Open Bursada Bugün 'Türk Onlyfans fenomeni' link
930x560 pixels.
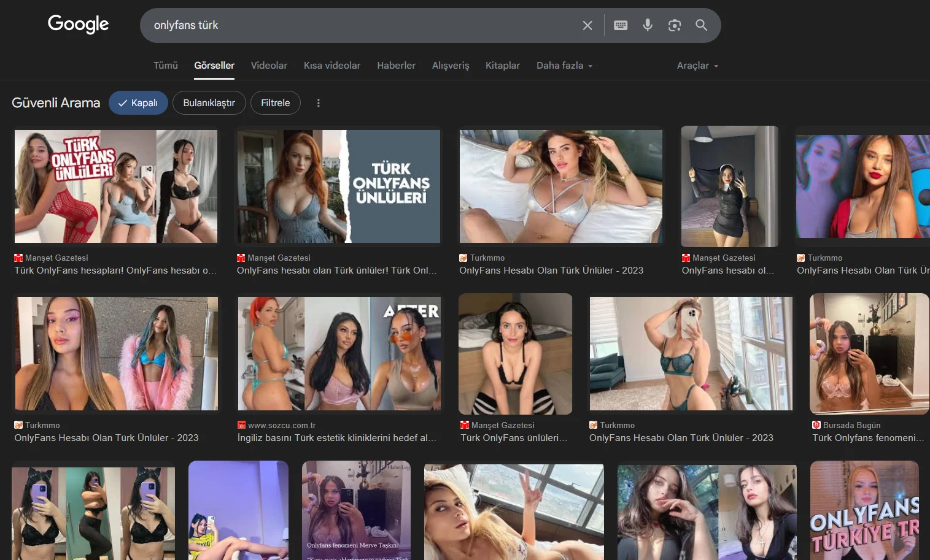pyautogui.click(x=868, y=438)
